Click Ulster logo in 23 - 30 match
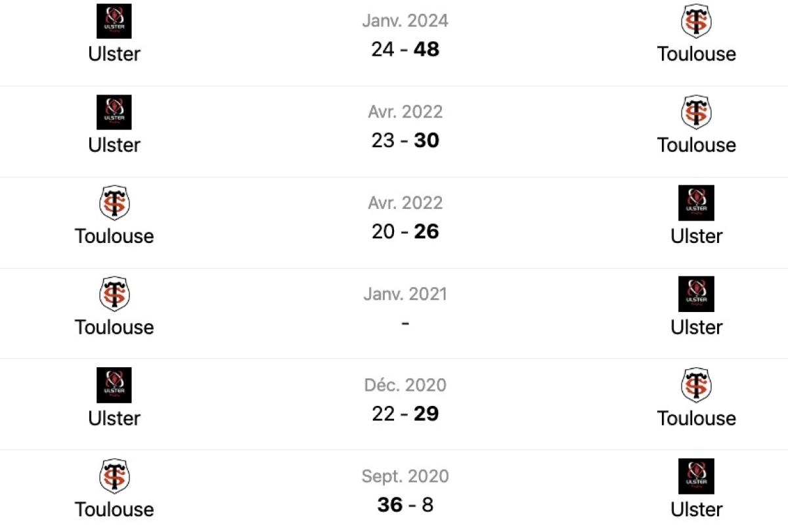 [x=114, y=112]
